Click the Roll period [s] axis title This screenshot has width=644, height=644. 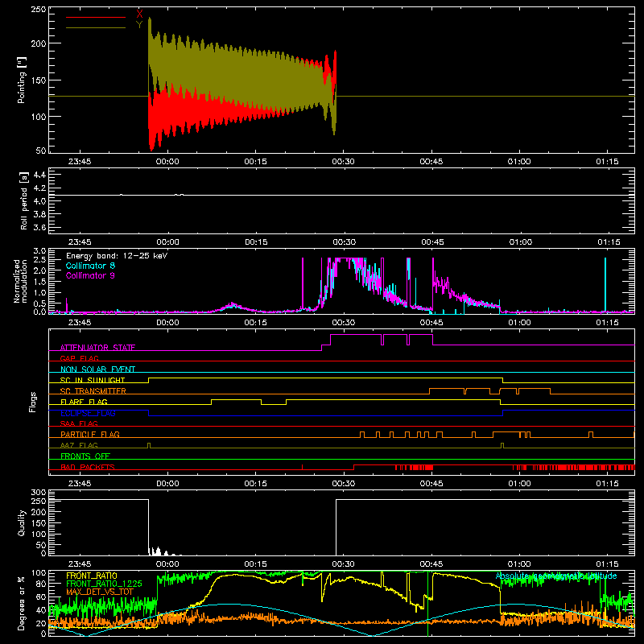pos(23,200)
